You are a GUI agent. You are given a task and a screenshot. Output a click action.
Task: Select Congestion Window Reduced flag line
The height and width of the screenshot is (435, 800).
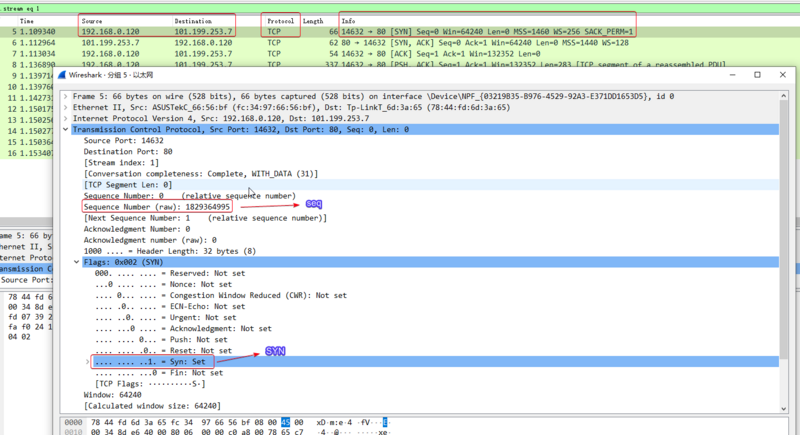click(x=221, y=295)
